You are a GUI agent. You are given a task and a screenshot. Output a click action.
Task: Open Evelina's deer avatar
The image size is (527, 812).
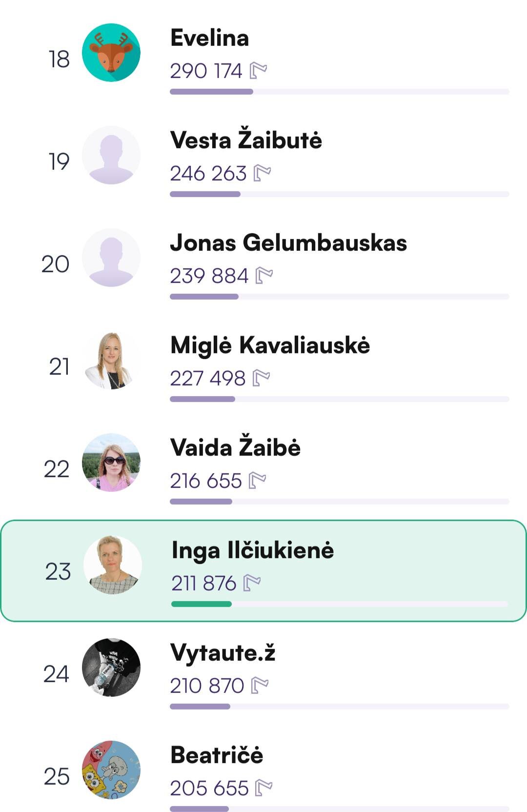(x=111, y=53)
